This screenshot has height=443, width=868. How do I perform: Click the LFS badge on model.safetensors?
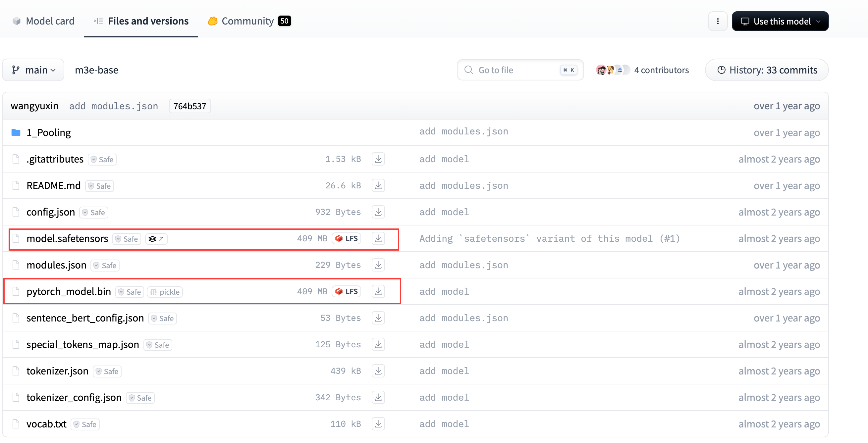click(347, 238)
